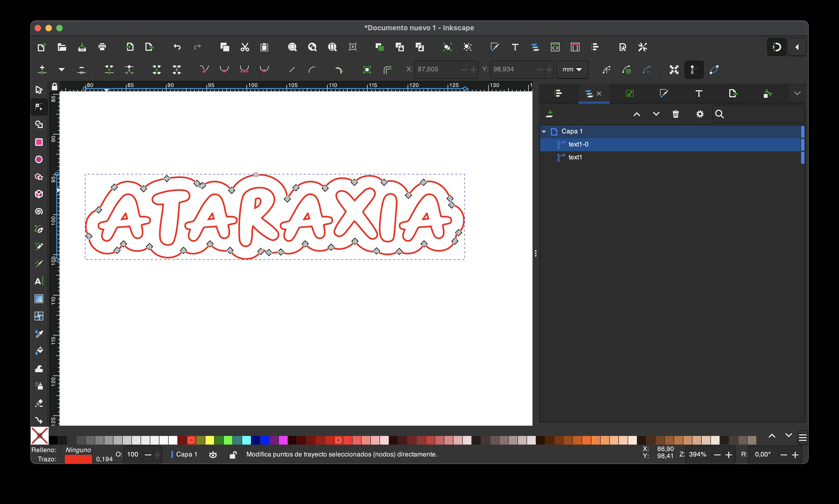Select the Star and polygon tool

coord(39,177)
